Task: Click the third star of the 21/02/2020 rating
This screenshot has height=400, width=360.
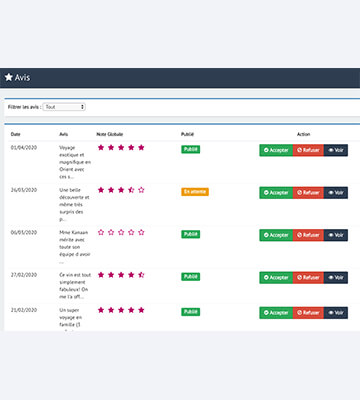Action: [121, 310]
